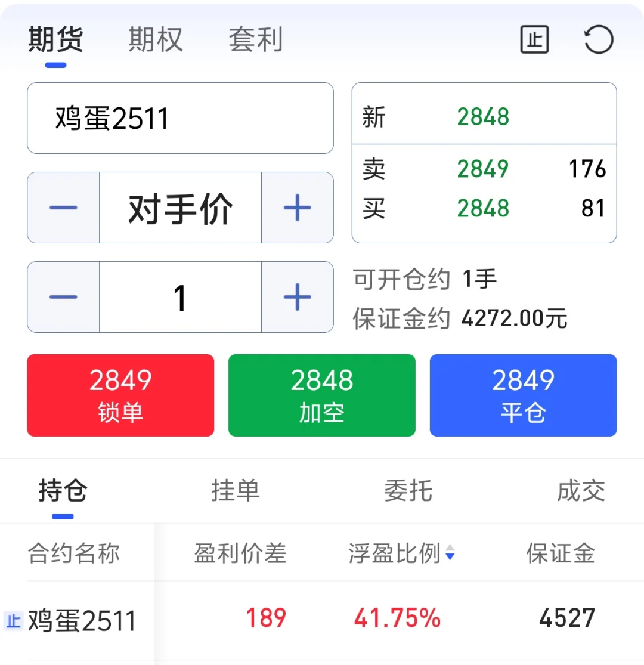644x665 pixels.
Task: Tap margin value 4527
Action: point(567,618)
